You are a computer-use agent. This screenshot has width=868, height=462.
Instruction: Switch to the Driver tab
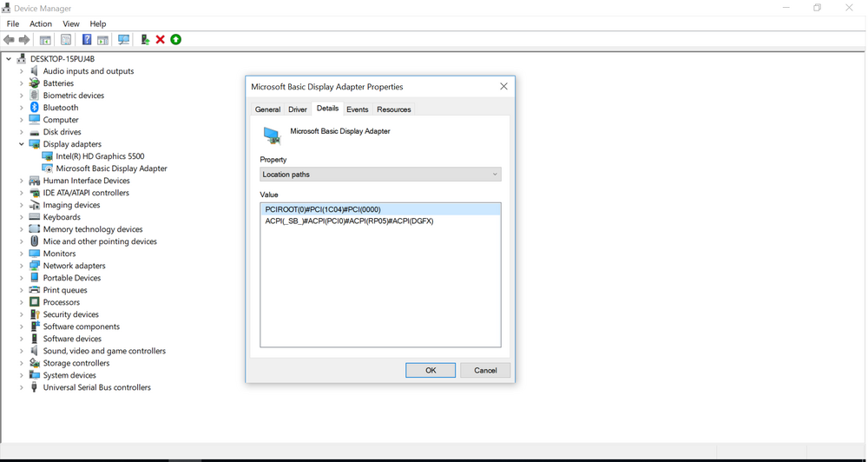coord(298,109)
